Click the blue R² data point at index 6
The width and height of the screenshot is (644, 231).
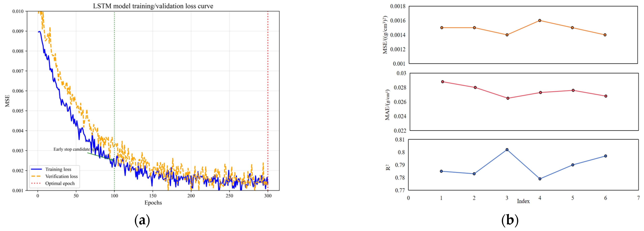[x=606, y=156]
